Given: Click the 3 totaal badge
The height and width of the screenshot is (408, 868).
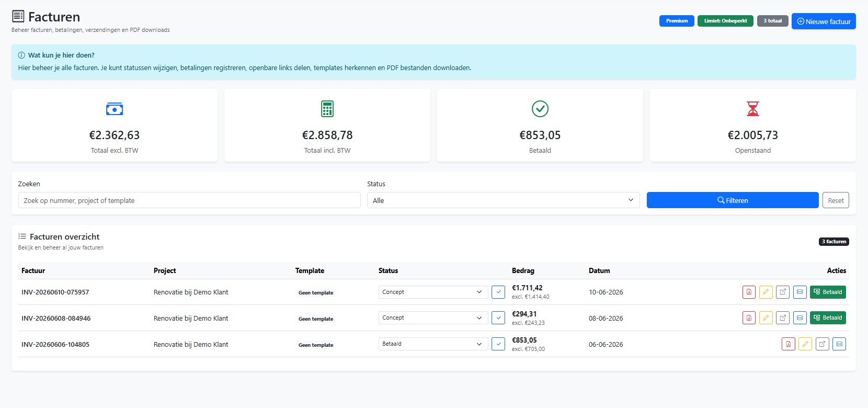Looking at the screenshot, I should [x=773, y=21].
